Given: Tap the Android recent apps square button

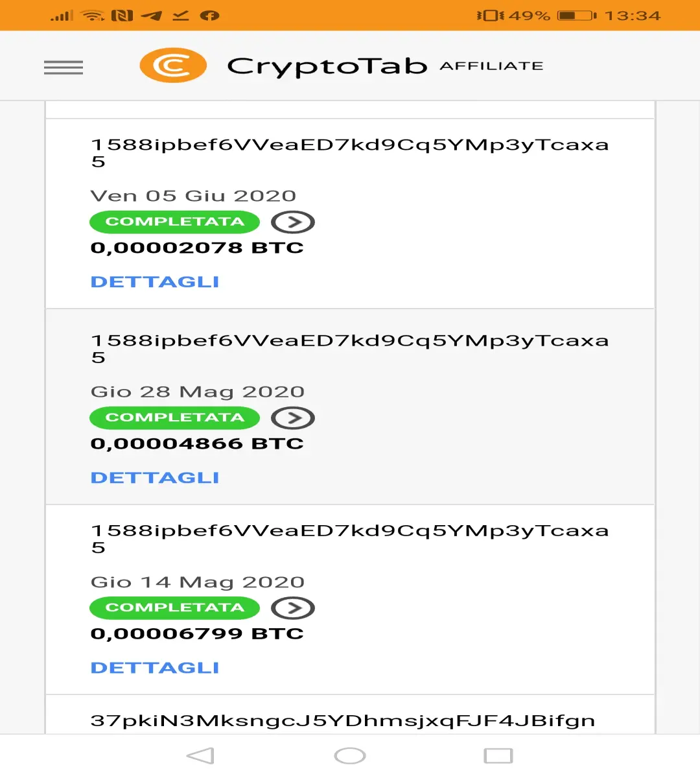Looking at the screenshot, I should pyautogui.click(x=498, y=756).
